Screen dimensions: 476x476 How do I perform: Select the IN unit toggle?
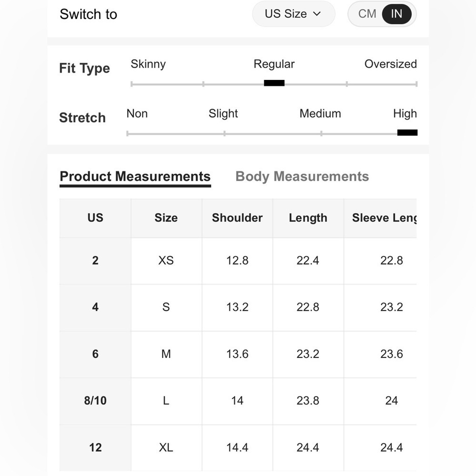click(397, 14)
